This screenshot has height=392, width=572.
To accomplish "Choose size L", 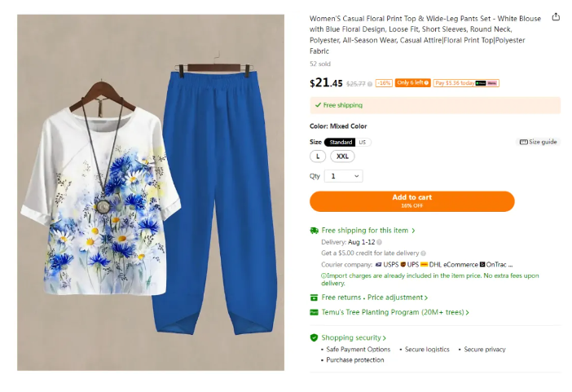I will [x=318, y=156].
